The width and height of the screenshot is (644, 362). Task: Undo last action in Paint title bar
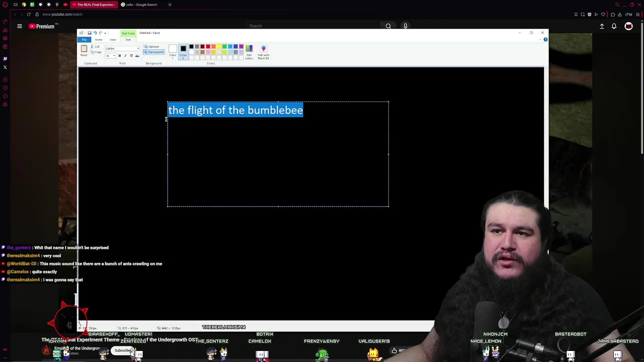point(95,33)
